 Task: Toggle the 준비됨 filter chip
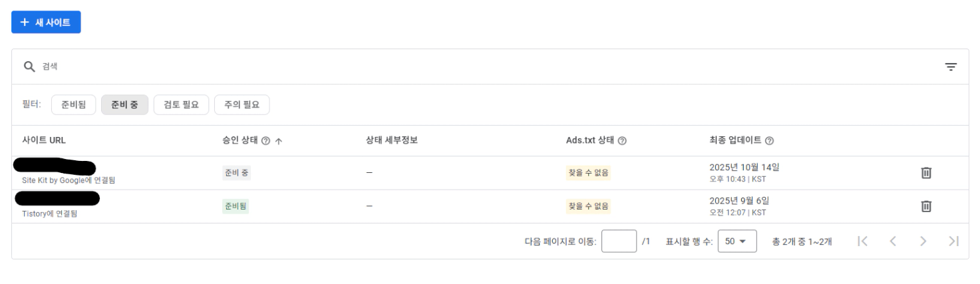73,104
